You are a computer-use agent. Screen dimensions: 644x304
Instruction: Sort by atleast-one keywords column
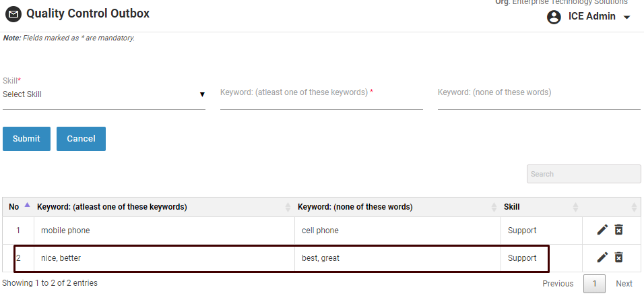click(x=288, y=207)
